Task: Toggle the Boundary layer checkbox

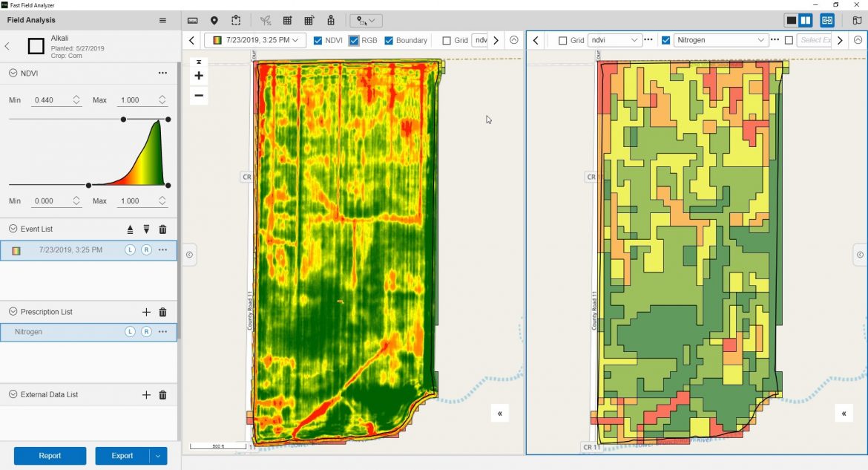Action: 389,41
